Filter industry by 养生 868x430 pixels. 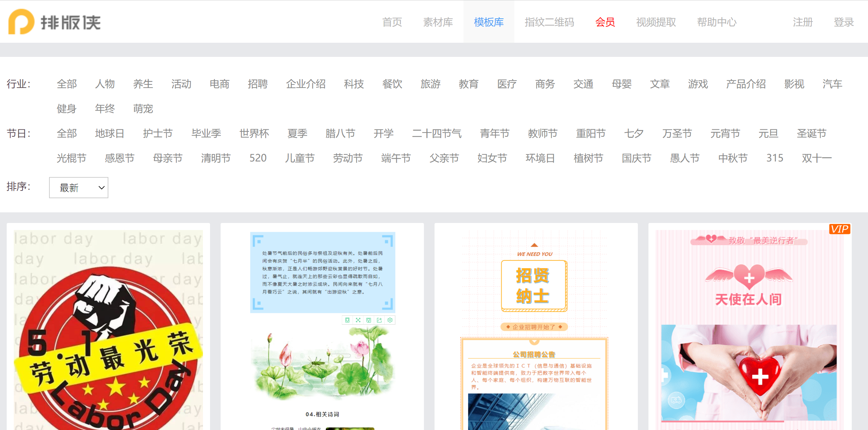click(143, 84)
